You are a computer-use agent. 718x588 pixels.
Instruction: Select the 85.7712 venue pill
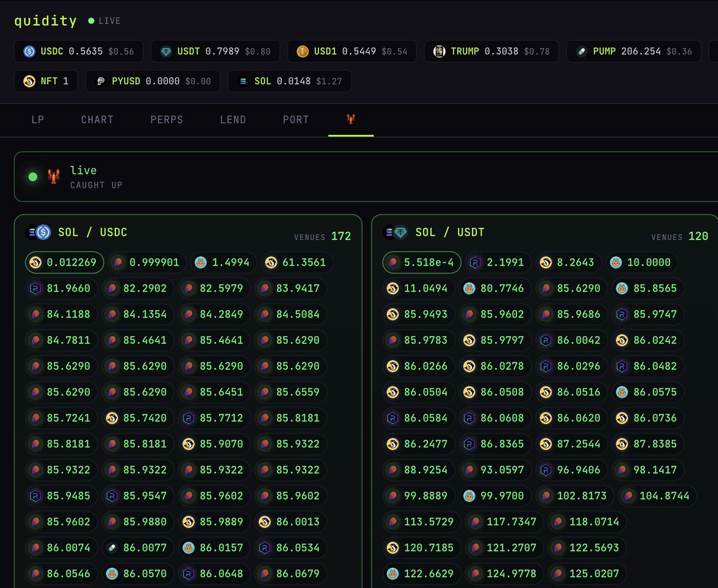tap(214, 418)
